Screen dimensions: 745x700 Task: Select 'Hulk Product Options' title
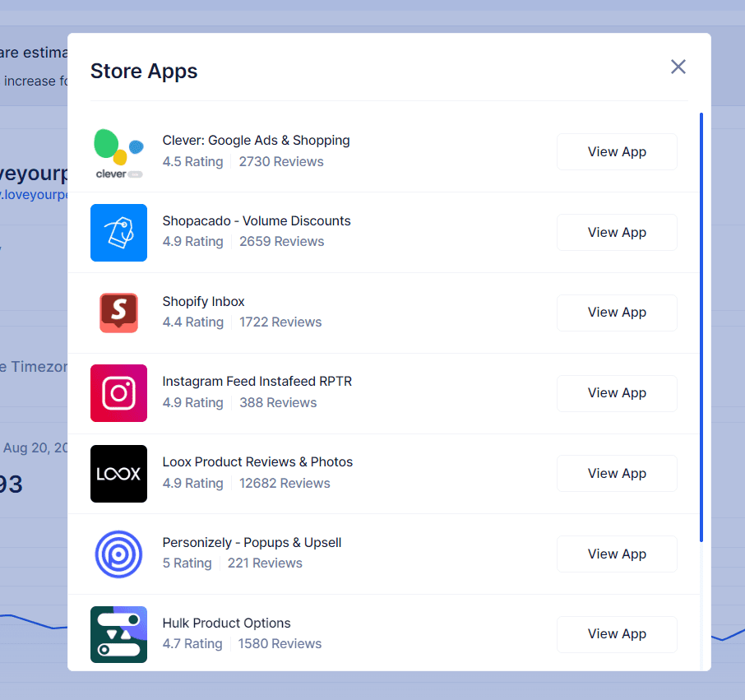227,623
